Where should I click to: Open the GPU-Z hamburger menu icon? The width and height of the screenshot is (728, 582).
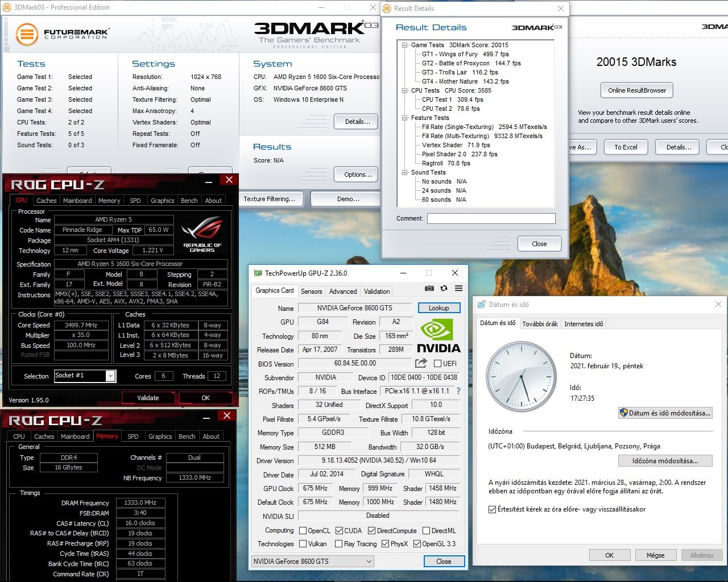458,288
